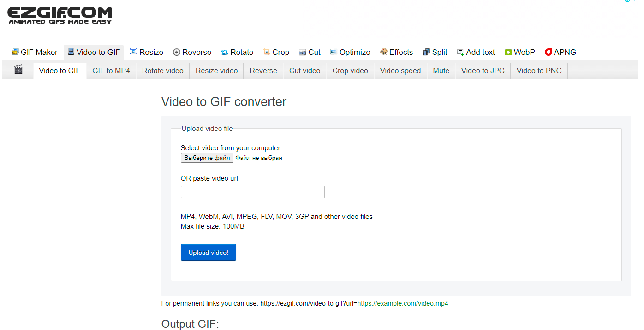Open the Video to PNG tab
This screenshot has width=644, height=330.
pos(539,71)
